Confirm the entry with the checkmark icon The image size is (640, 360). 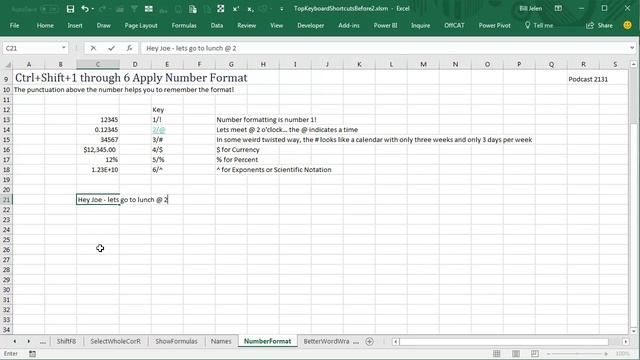pos(111,48)
